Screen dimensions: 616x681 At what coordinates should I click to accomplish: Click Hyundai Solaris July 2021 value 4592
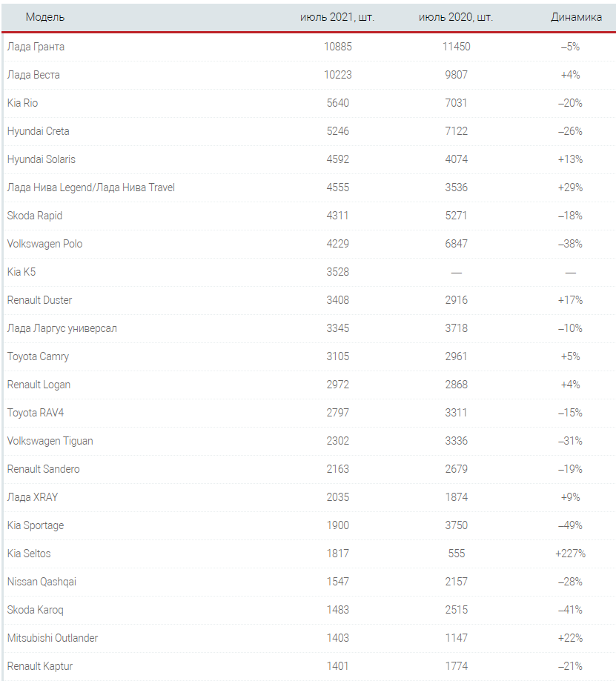coord(337,159)
